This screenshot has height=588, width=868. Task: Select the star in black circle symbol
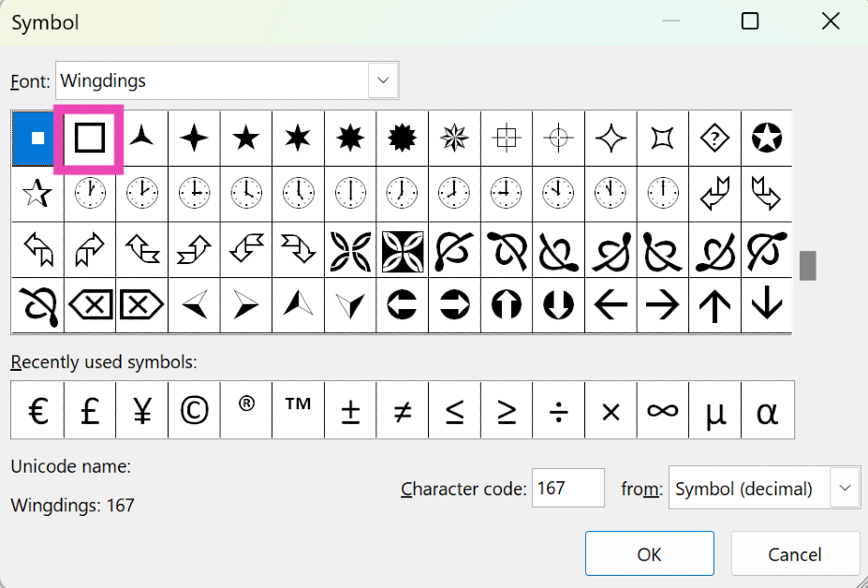point(767,139)
